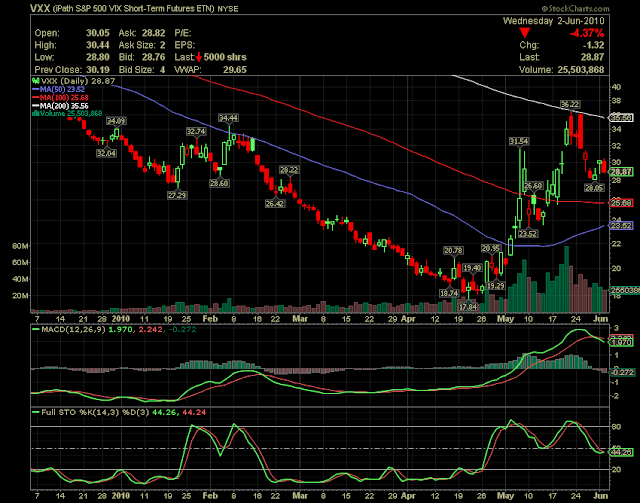Click the Low price 28.80
The width and height of the screenshot is (640, 503).
coord(98,57)
